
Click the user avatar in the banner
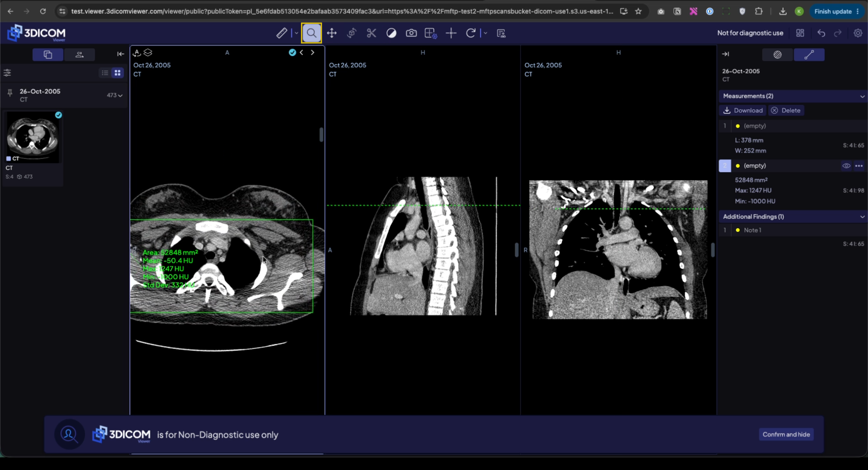click(x=69, y=435)
